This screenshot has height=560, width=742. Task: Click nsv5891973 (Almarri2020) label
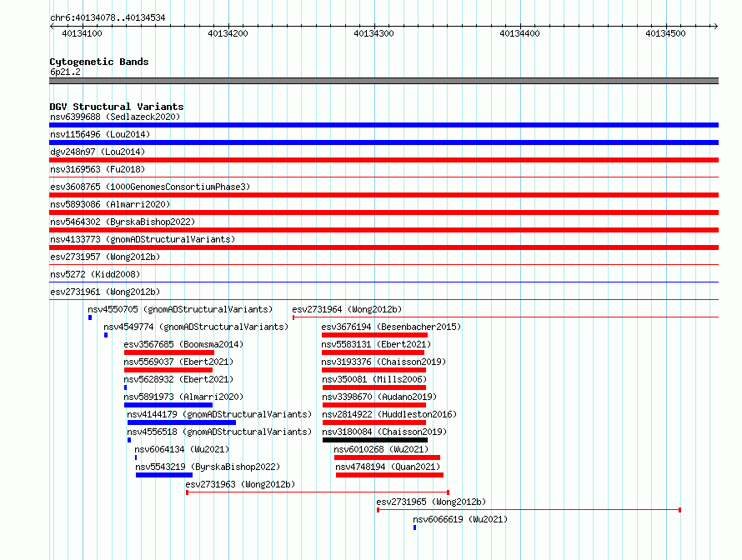(183, 397)
